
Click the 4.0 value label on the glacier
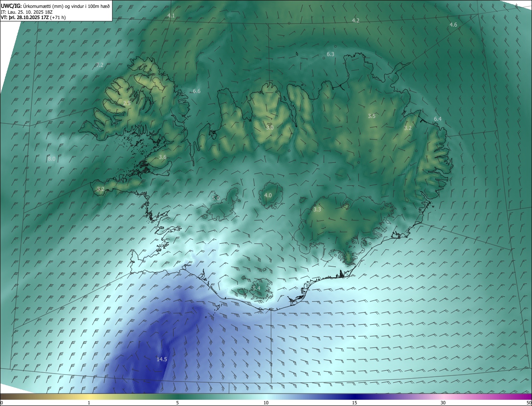tap(268, 195)
